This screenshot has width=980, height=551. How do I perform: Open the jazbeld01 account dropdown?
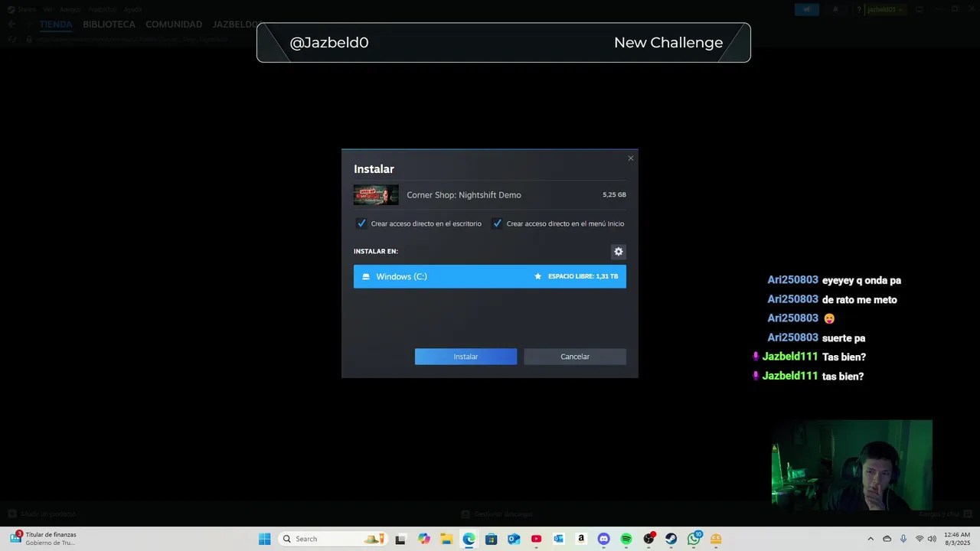[886, 9]
